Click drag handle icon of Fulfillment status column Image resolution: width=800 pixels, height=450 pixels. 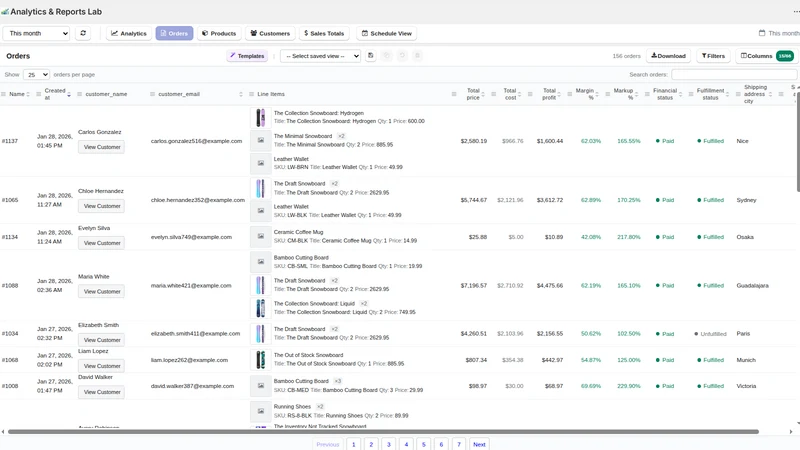click(x=691, y=94)
